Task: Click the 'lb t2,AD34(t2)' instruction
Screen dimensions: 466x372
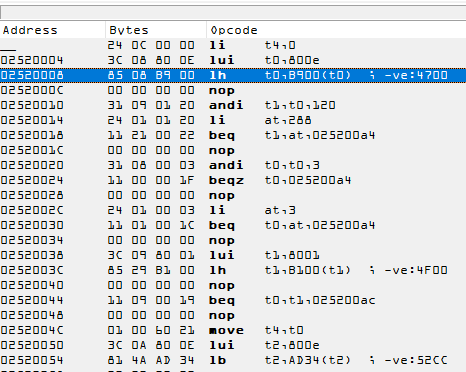Action: (280, 360)
